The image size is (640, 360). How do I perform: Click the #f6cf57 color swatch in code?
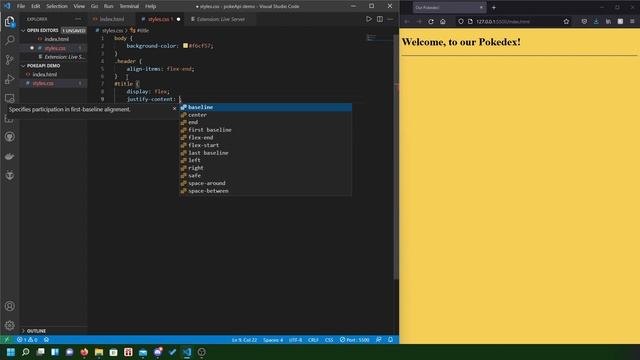click(x=185, y=46)
